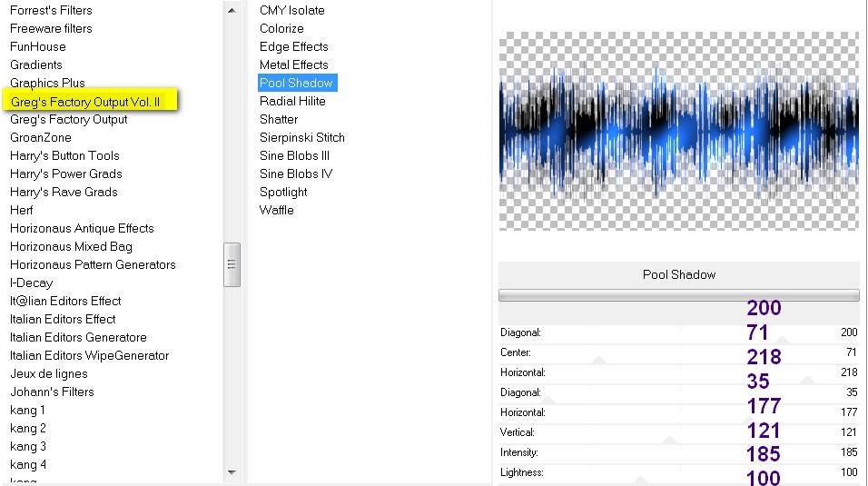The image size is (868, 486).
Task: Select kang 4 category
Action: click(x=27, y=465)
